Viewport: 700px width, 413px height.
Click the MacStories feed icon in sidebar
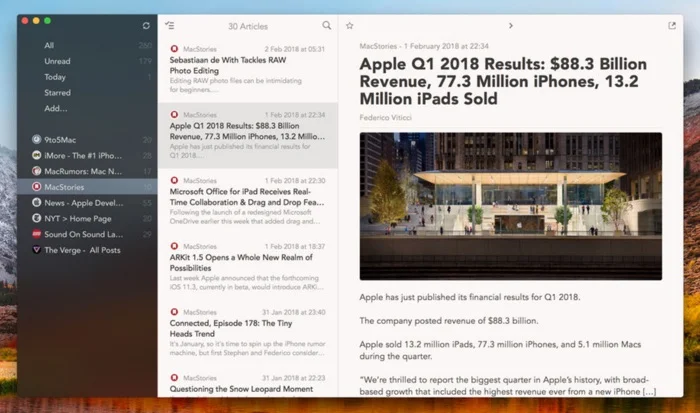coord(37,187)
